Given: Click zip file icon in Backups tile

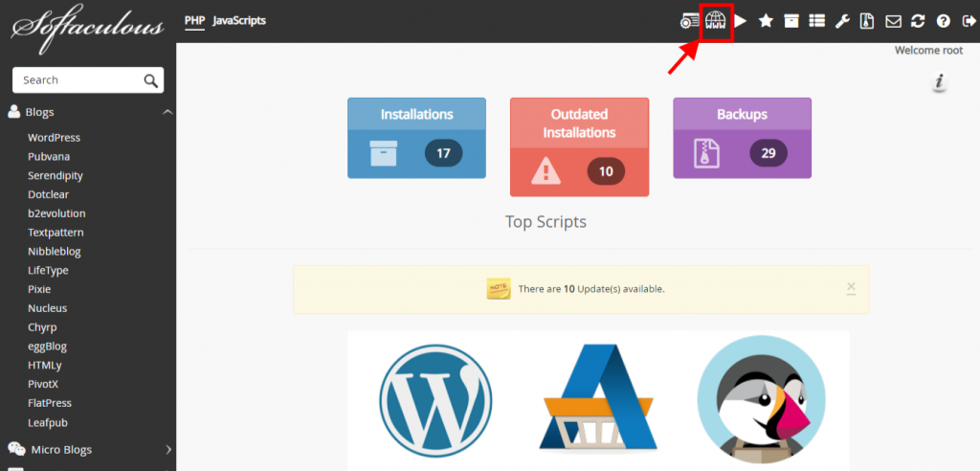Looking at the screenshot, I should [707, 153].
